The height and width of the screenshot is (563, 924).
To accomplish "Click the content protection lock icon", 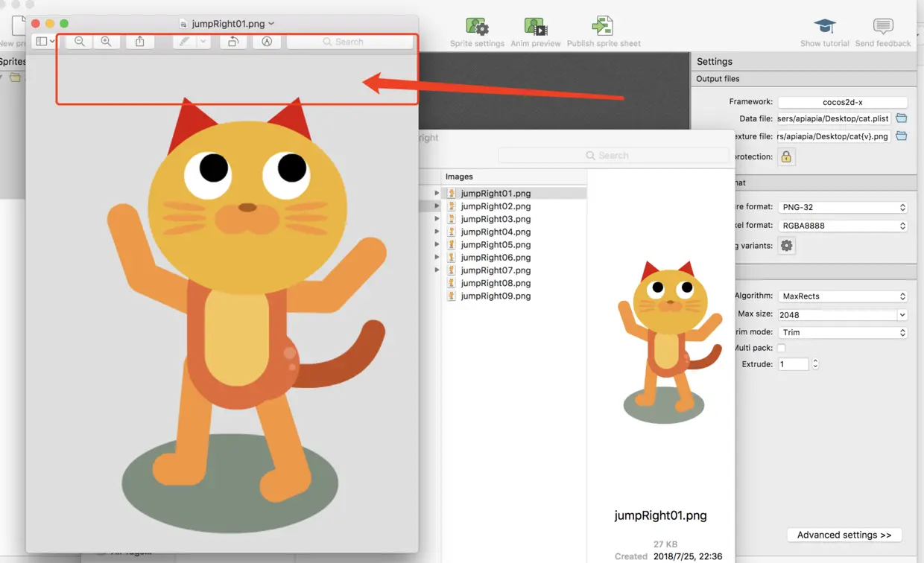I will [786, 157].
